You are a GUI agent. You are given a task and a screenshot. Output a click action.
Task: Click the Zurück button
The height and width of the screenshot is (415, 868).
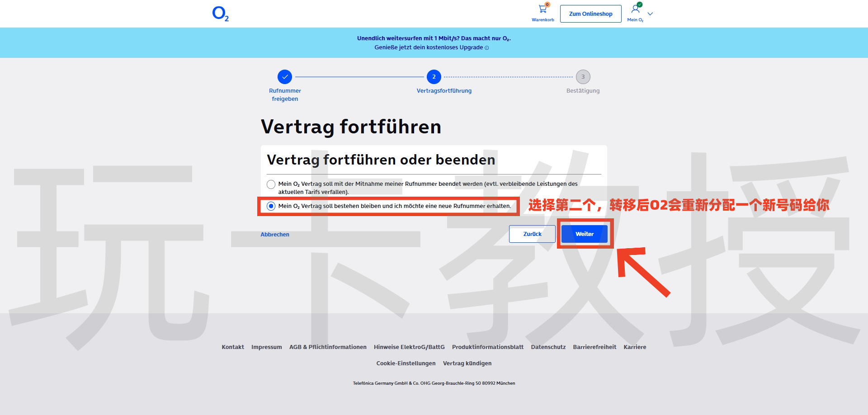point(532,234)
